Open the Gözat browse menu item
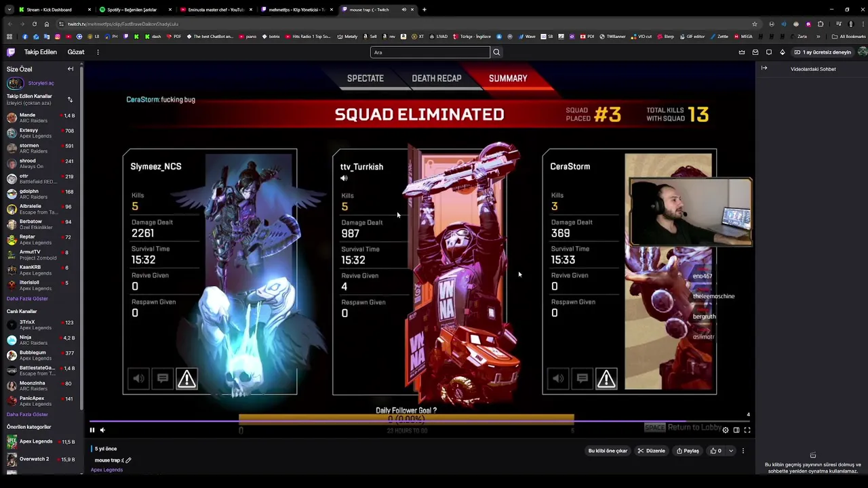Image resolution: width=868 pixels, height=488 pixels. (76, 52)
